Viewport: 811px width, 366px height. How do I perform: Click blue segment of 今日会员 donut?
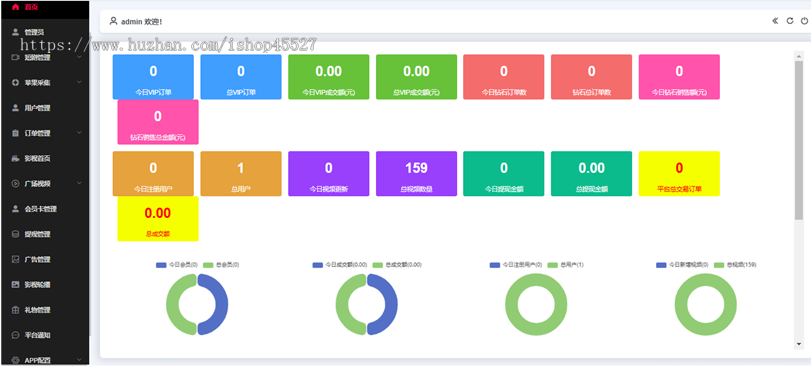(x=221, y=304)
